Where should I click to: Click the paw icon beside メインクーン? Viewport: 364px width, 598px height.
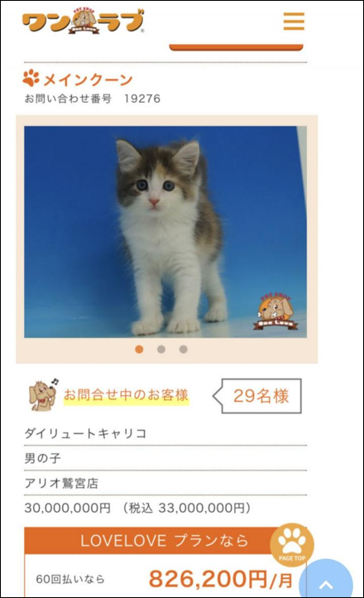pyautogui.click(x=31, y=78)
